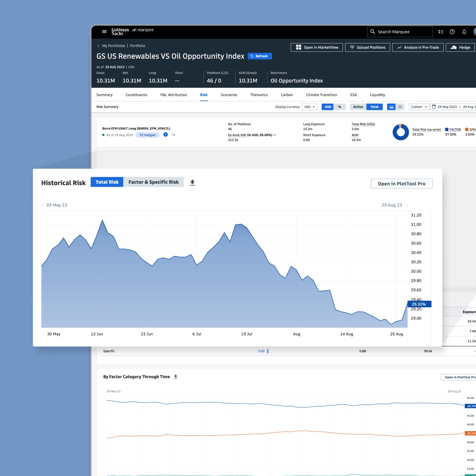
Task: Expand the Barra risk model chevron
Action: coord(173,135)
